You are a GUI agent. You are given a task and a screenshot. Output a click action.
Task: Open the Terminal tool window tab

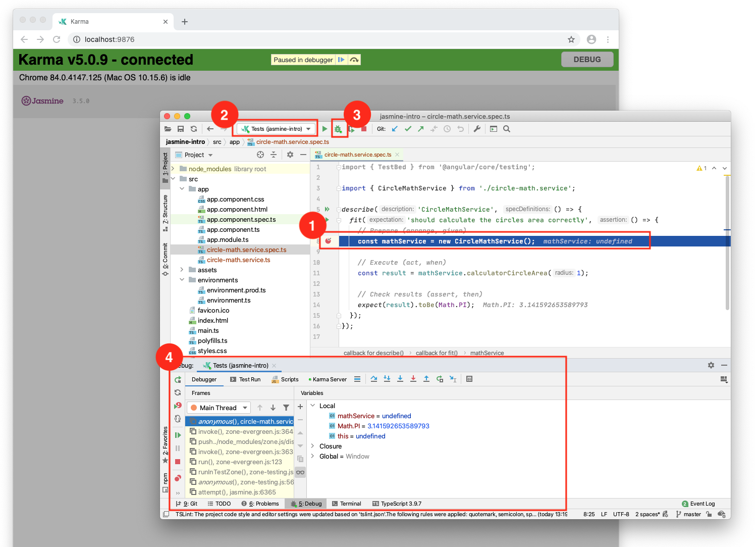(x=346, y=504)
